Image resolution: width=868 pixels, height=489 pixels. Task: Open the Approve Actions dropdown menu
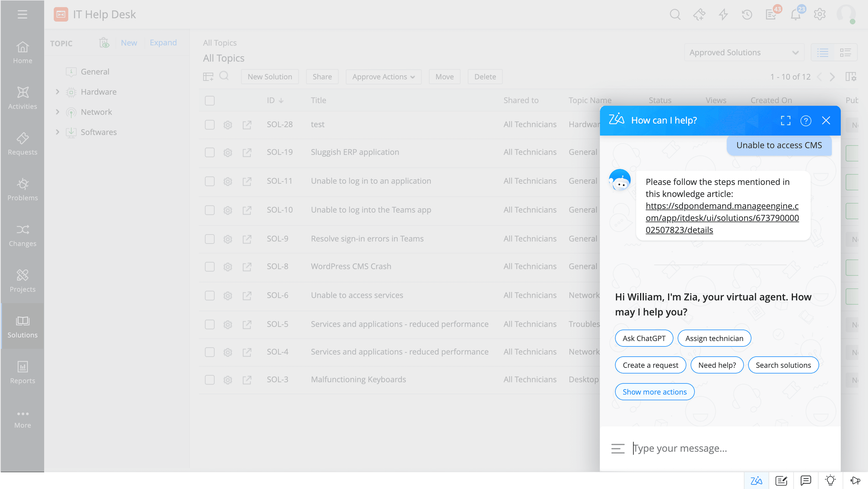383,77
